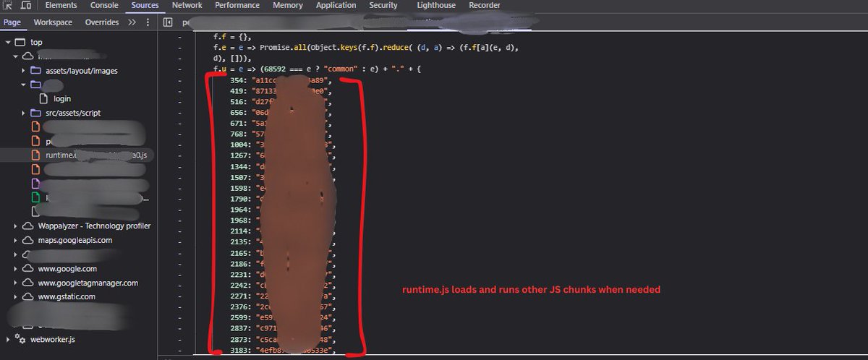The width and height of the screenshot is (868, 360).
Task: Toggle the navigator sidebar icon
Action: (168, 22)
